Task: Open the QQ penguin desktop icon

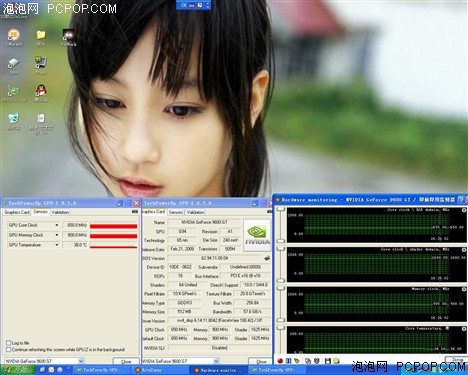Action: click(41, 93)
